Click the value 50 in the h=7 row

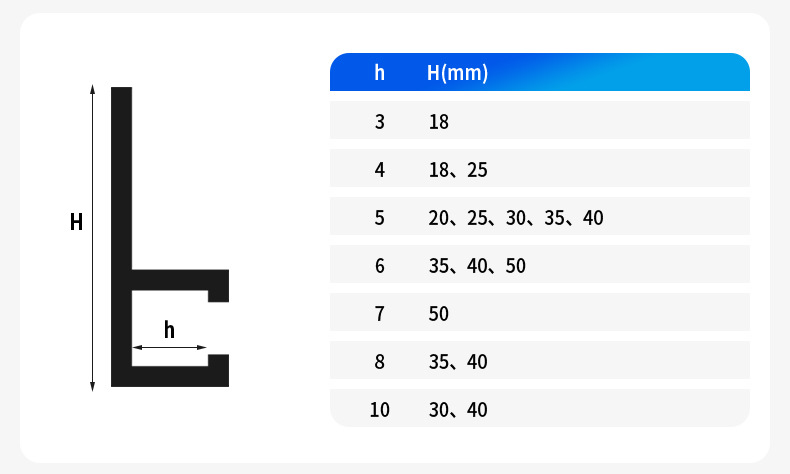pos(439,314)
